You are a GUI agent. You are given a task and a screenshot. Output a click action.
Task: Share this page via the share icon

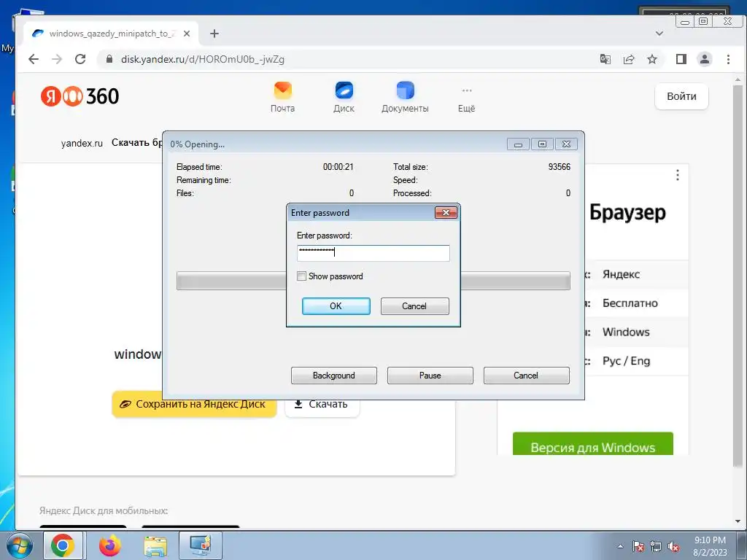(629, 59)
